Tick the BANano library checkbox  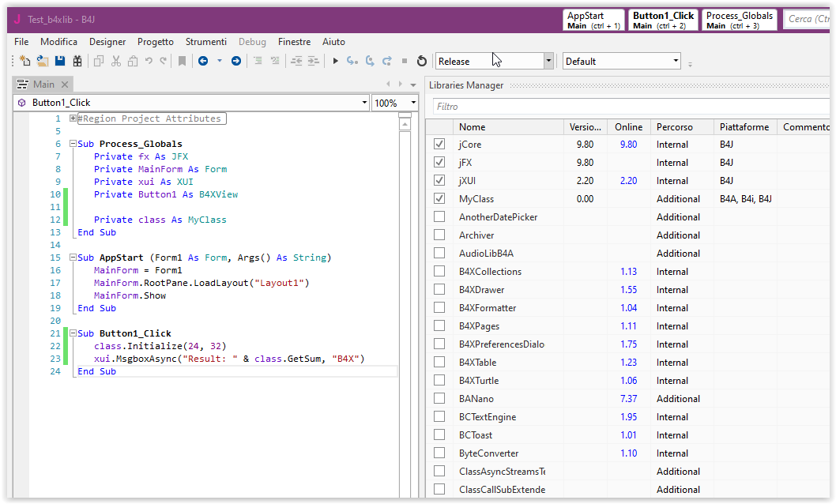pyautogui.click(x=439, y=399)
